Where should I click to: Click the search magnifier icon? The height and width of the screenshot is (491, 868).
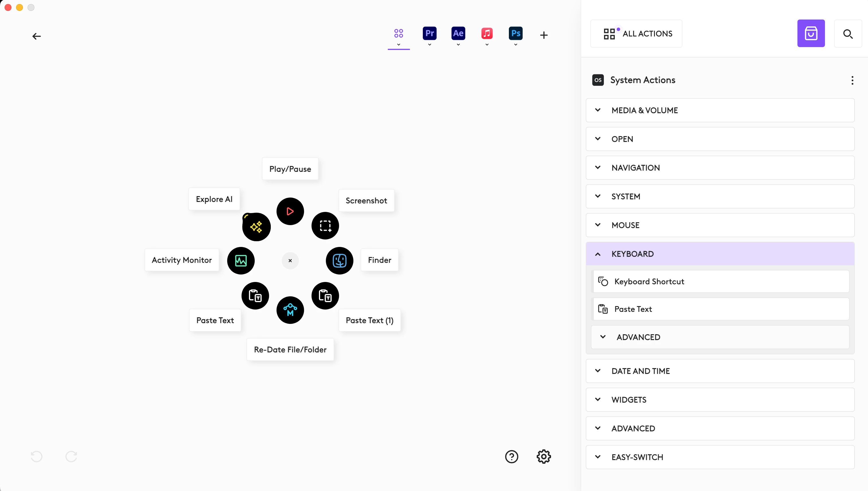point(848,34)
